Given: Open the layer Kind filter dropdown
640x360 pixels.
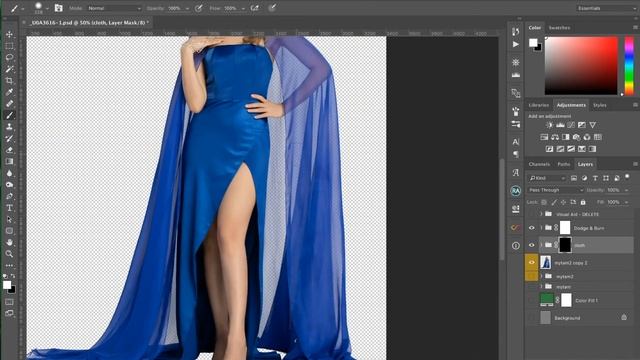Looking at the screenshot, I should (547, 178).
